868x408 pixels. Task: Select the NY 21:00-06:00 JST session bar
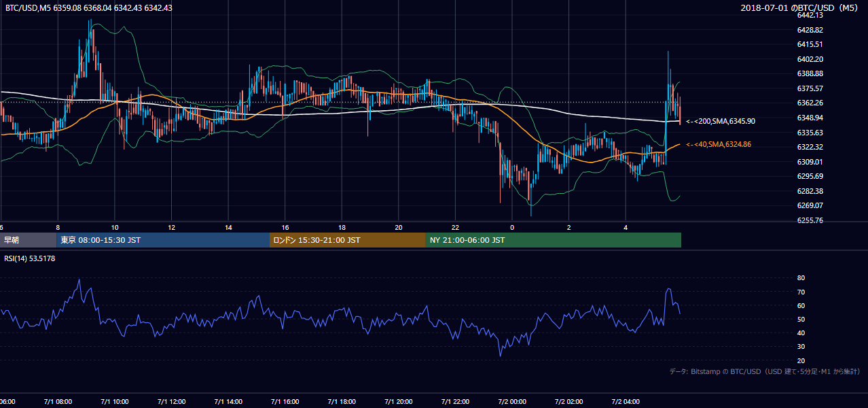[554, 240]
